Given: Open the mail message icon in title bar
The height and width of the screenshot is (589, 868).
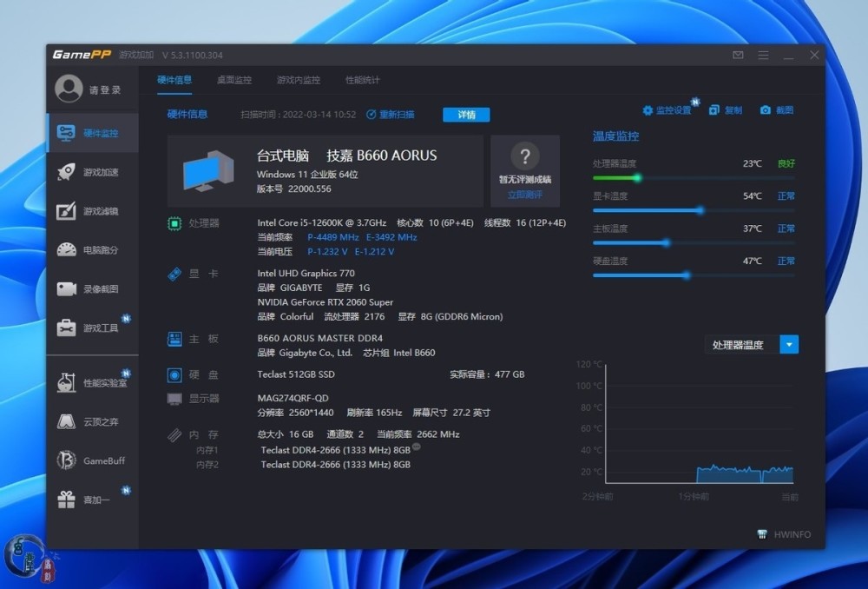Looking at the screenshot, I should click(738, 55).
